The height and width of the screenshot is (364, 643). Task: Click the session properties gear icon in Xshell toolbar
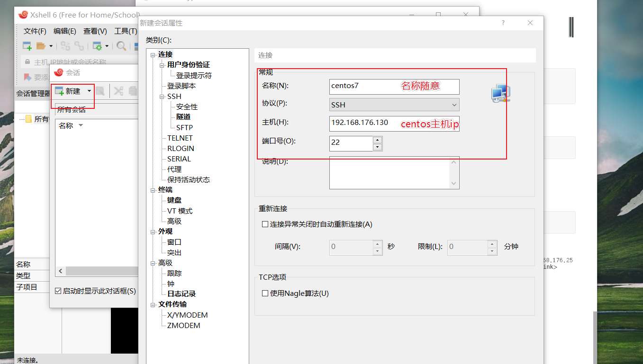click(x=97, y=46)
